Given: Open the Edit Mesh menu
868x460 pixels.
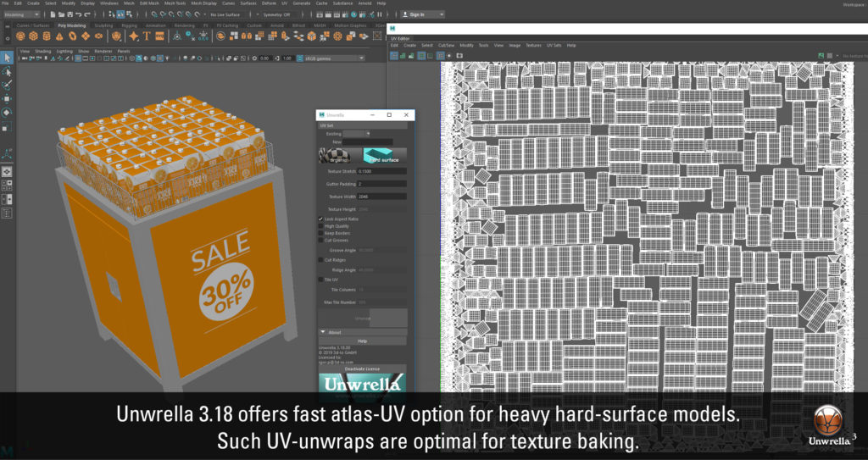Looking at the screenshot, I should 149,3.
